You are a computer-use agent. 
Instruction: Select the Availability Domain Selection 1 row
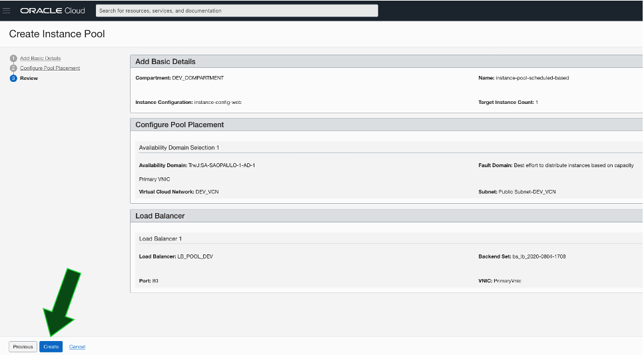[x=178, y=147]
